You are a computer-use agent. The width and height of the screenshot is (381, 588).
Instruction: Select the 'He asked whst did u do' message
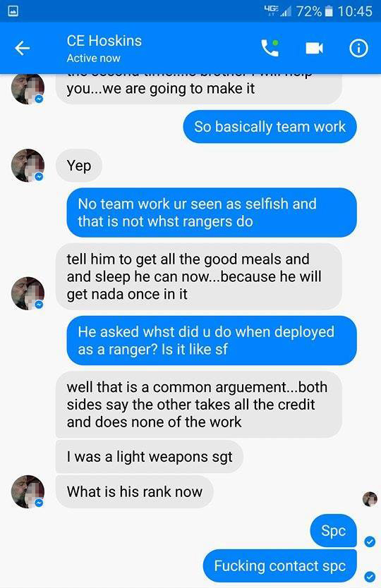point(212,341)
